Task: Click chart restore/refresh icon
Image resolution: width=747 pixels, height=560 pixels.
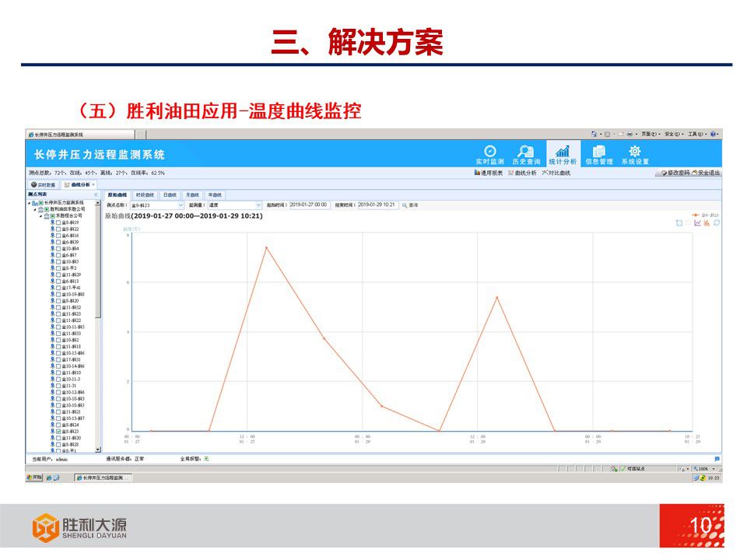Action: [716, 223]
